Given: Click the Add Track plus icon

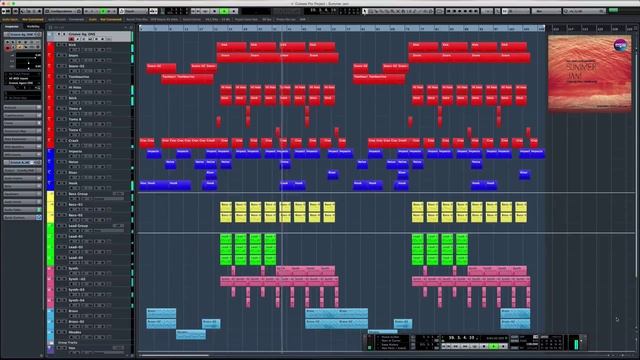Looking at the screenshot, I should point(125,27).
